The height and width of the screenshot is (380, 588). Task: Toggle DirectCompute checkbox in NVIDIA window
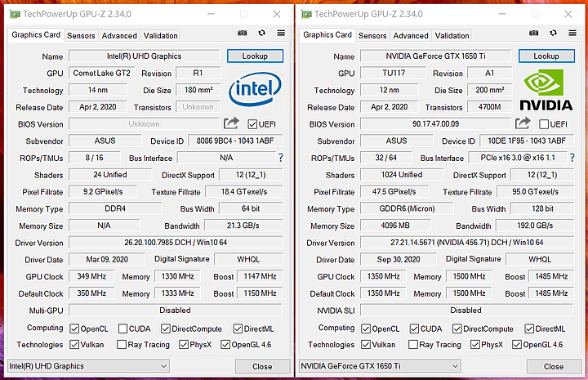(457, 329)
